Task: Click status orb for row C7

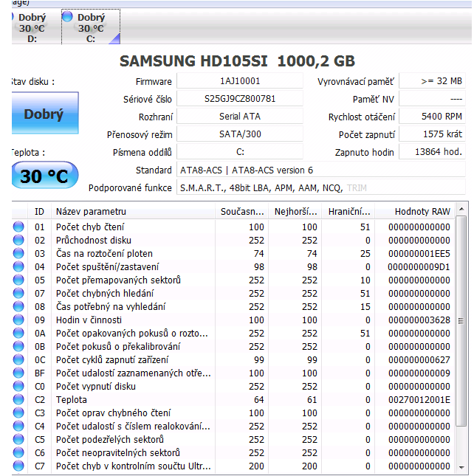Action: [18, 466]
